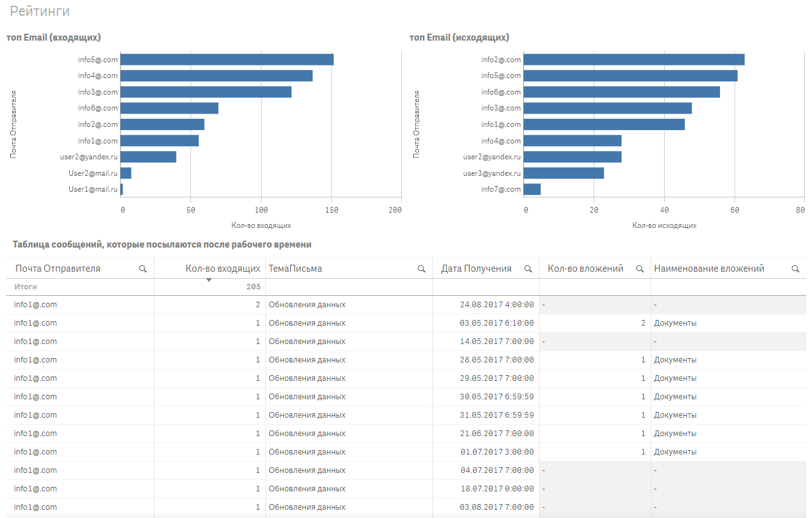Click the Итоги totals row value 205

[x=253, y=287]
